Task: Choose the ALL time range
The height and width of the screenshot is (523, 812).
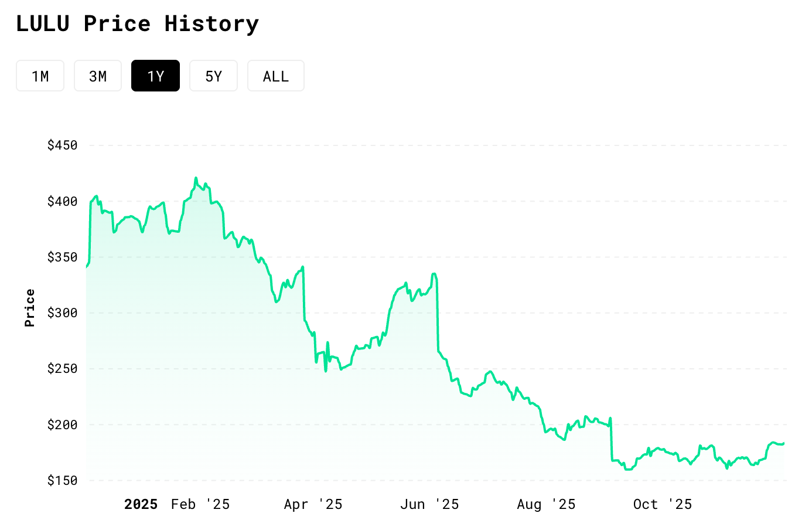Action: pos(275,76)
